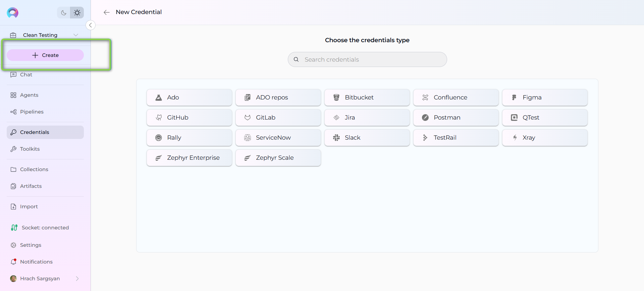Switch to dark mode with moon toggle
This screenshot has width=644, height=291.
point(63,13)
